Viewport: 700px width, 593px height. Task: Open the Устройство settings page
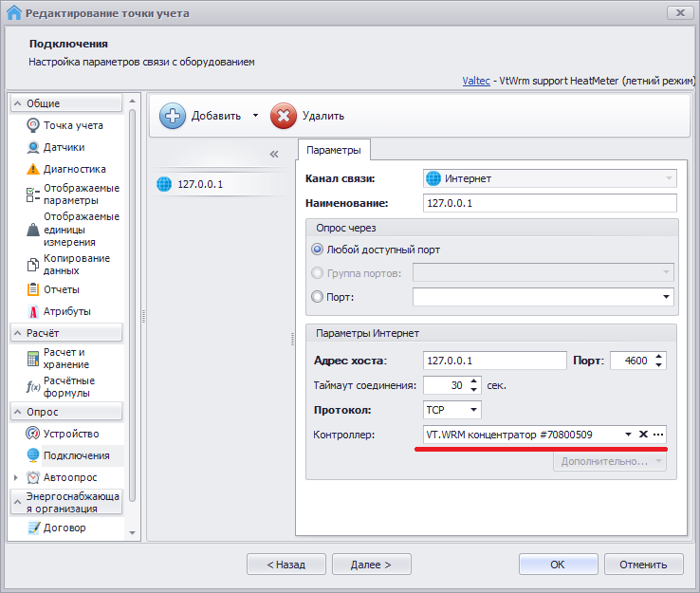point(70,434)
